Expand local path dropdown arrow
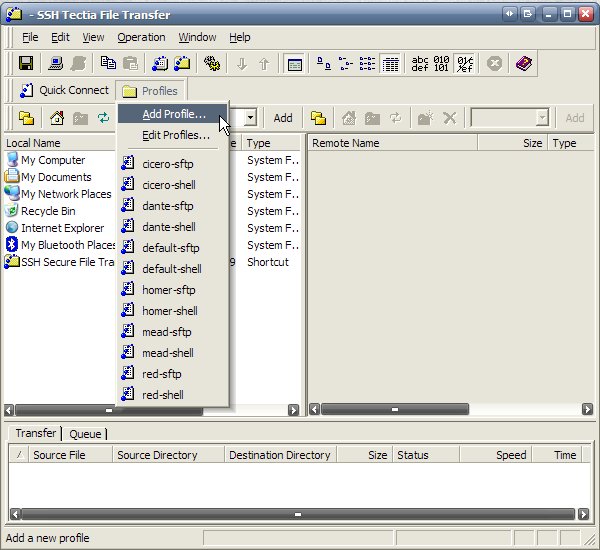The image size is (600, 550). tap(250, 117)
